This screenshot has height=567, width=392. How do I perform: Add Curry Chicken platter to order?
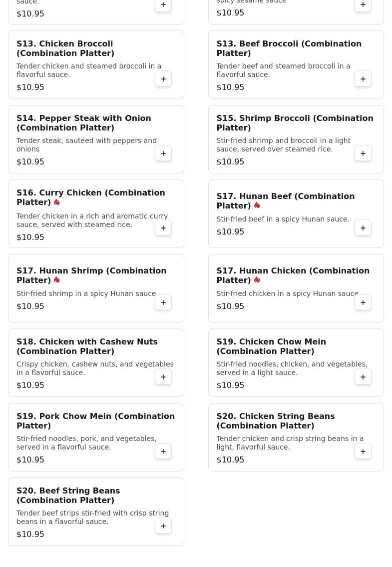163,228
